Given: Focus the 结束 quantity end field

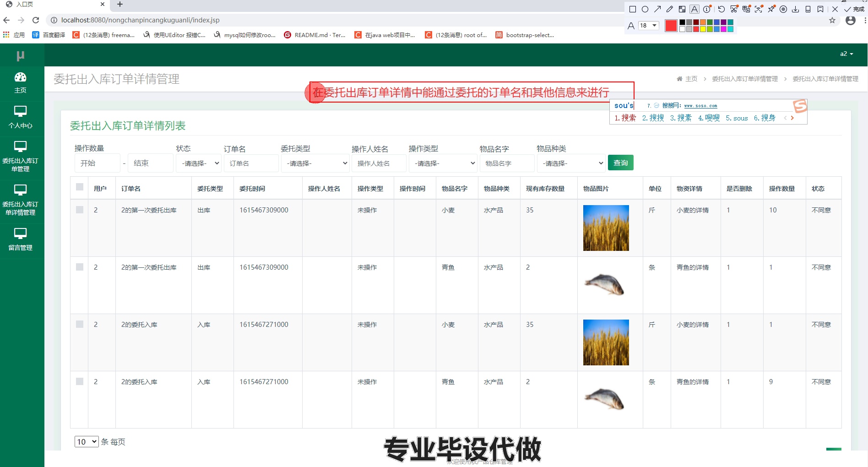Looking at the screenshot, I should 151,163.
